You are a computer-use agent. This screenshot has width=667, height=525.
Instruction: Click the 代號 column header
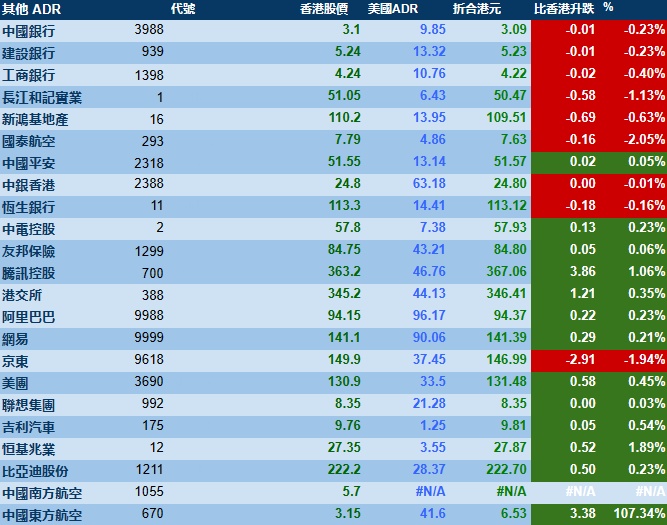(x=183, y=9)
